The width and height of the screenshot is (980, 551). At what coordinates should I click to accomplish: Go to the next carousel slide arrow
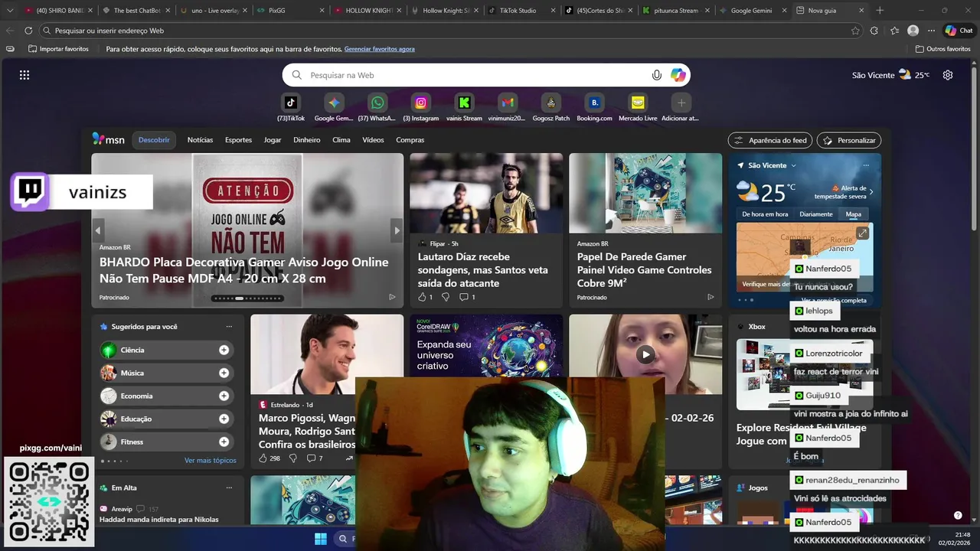coord(397,230)
